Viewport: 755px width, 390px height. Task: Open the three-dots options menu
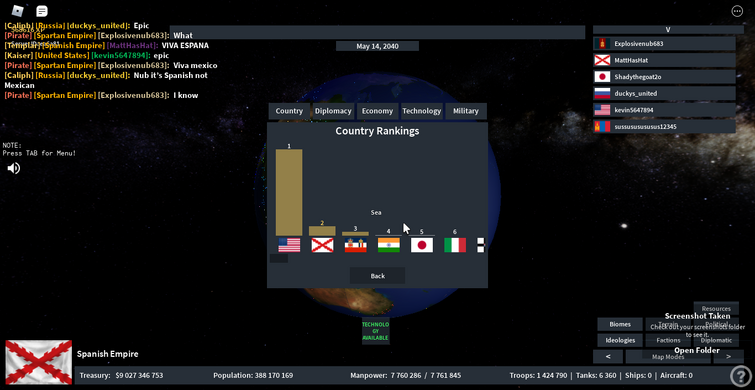coord(737,11)
